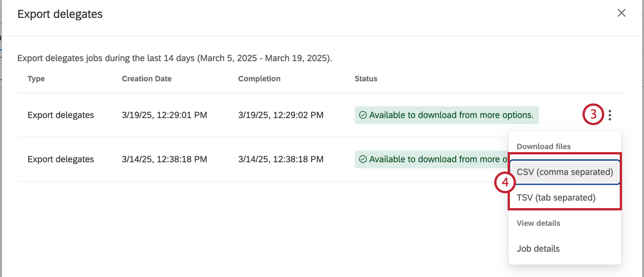Screen dimensions: 644x277
Task: Download the TSV (tab separated) file
Action: click(556, 198)
